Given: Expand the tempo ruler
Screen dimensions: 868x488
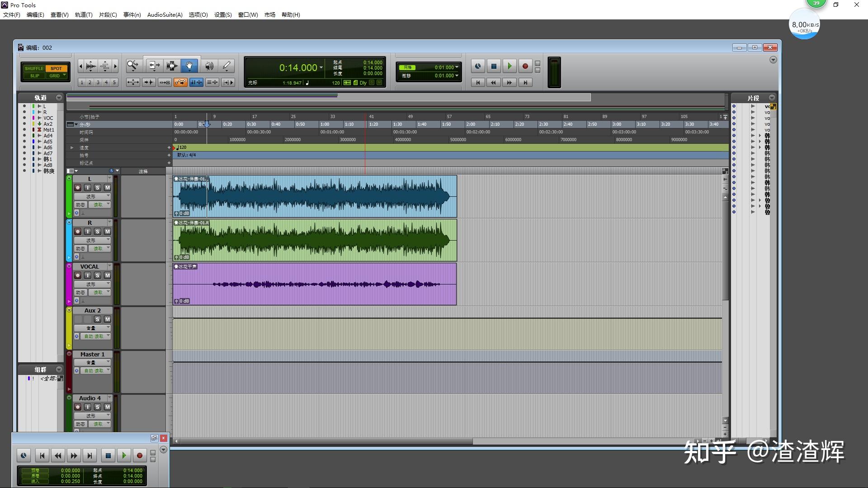Looking at the screenshot, I should 72,147.
